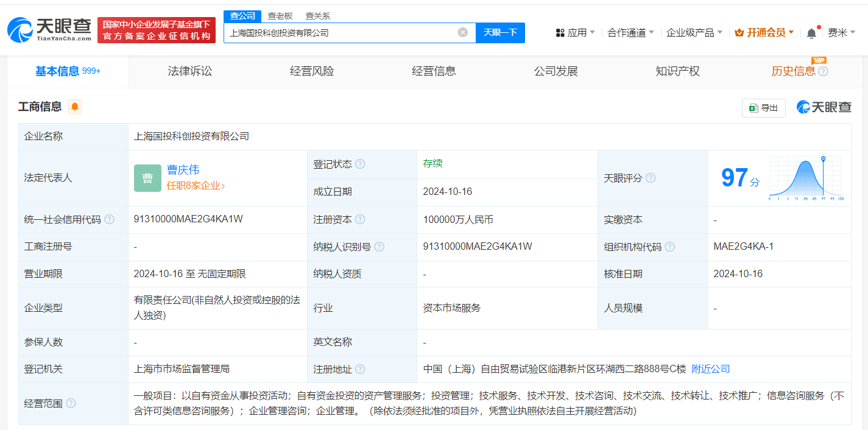The width and height of the screenshot is (868, 430).
Task: Click the bell icon beside 工商信息 heading
Action: [74, 107]
